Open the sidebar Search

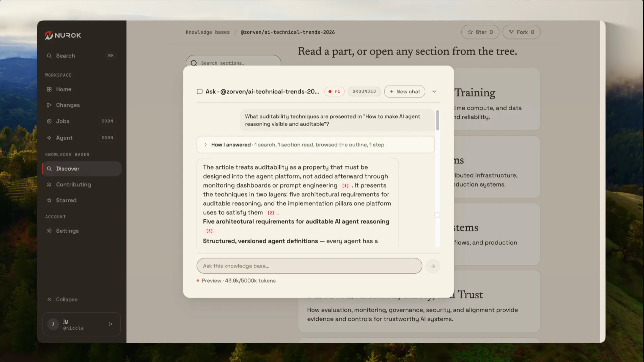tap(81, 55)
